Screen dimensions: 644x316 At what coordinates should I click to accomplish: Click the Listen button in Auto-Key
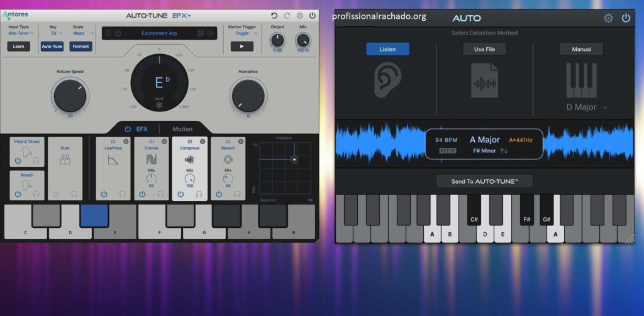(387, 49)
